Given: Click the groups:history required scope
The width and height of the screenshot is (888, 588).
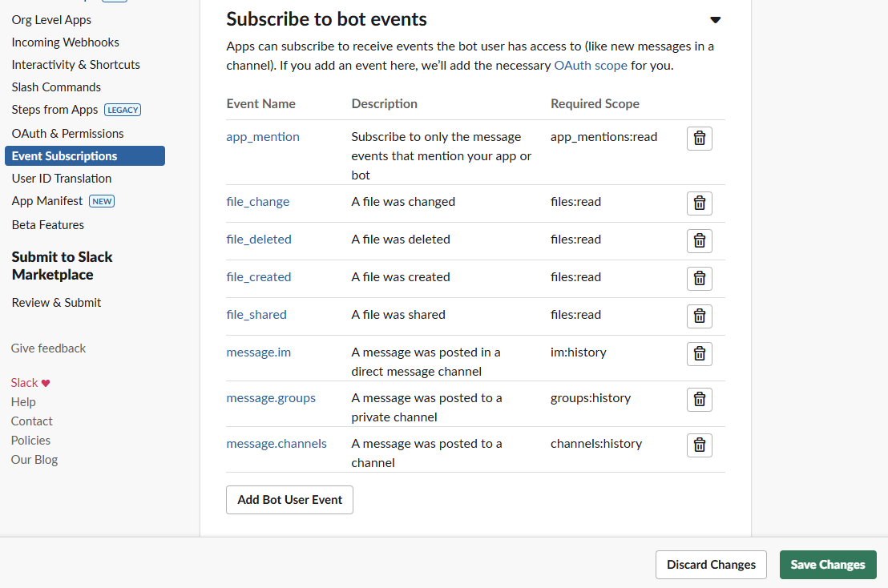Looking at the screenshot, I should (590, 398).
